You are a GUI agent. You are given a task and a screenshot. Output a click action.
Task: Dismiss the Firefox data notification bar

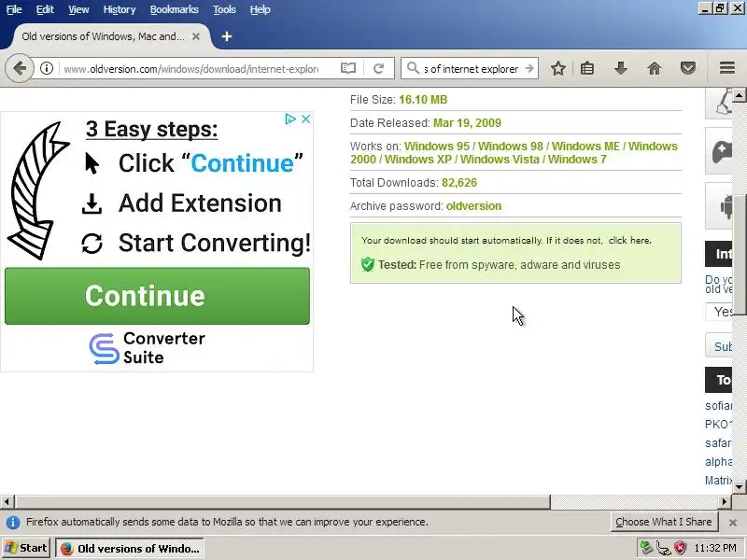pos(733,523)
